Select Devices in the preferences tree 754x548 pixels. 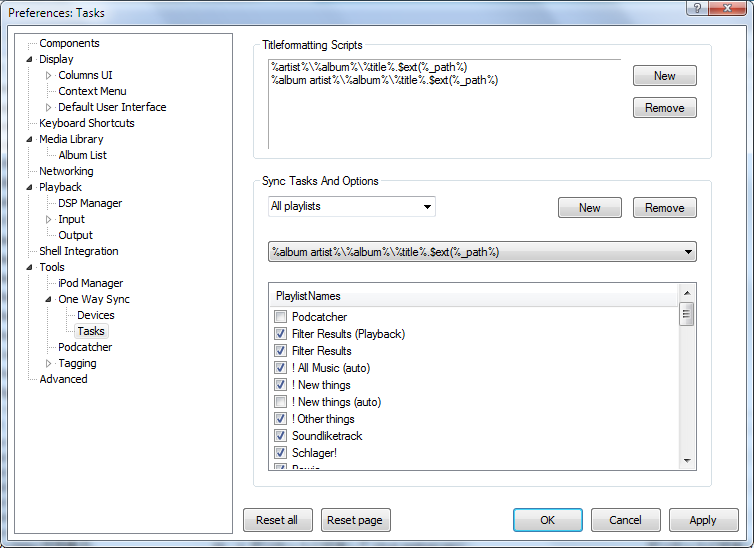pyautogui.click(x=96, y=315)
